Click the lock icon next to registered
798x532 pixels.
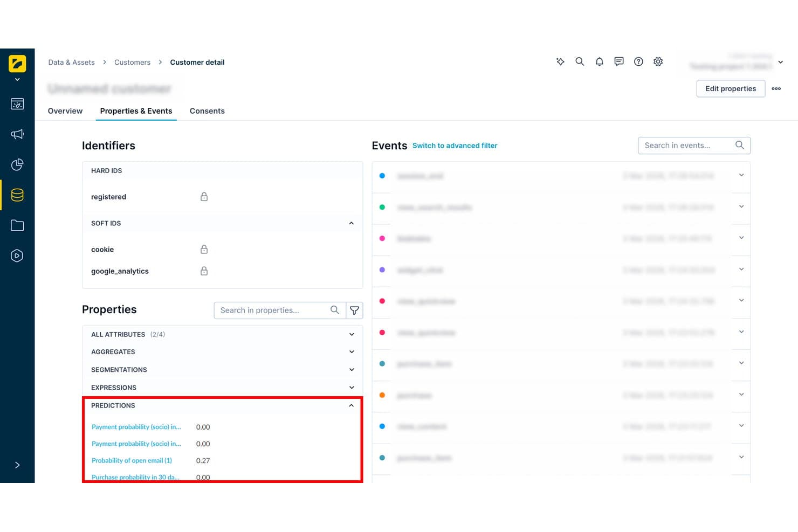coord(204,197)
